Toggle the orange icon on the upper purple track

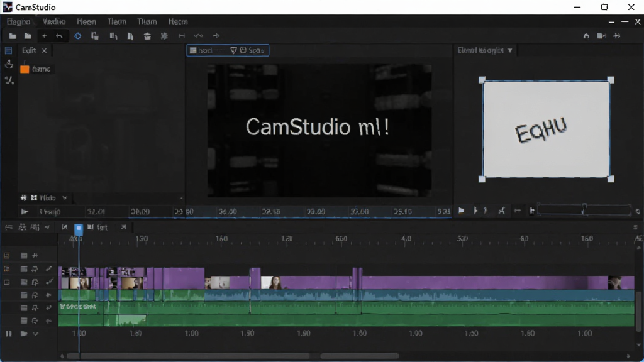[6, 269]
